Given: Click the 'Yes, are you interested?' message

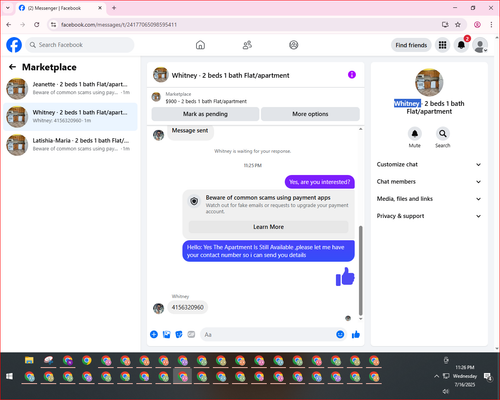Looking at the screenshot, I should click(320, 182).
